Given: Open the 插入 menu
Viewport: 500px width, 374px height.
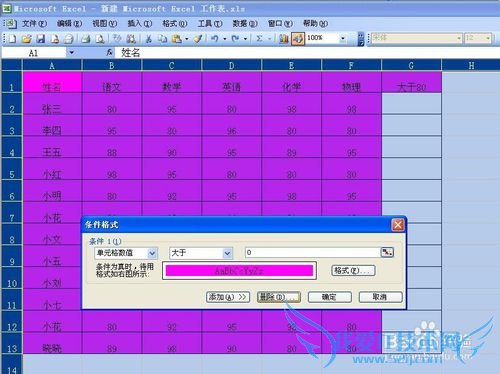Looking at the screenshot, I should [x=140, y=23].
